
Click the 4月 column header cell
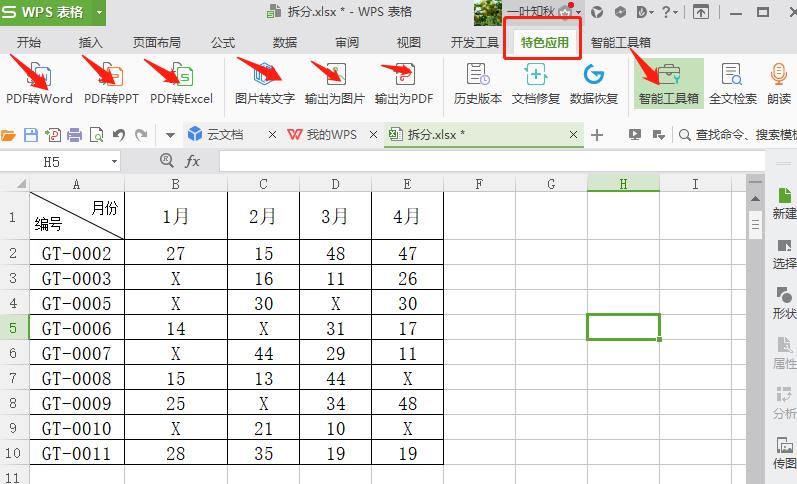407,216
